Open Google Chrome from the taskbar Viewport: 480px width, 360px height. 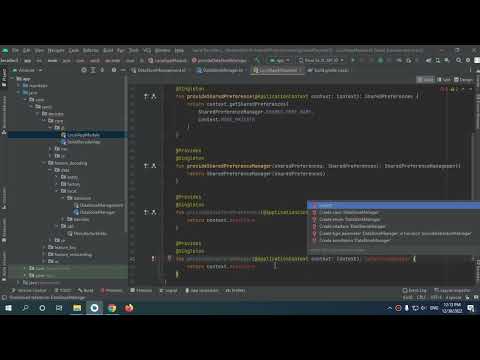click(112, 308)
